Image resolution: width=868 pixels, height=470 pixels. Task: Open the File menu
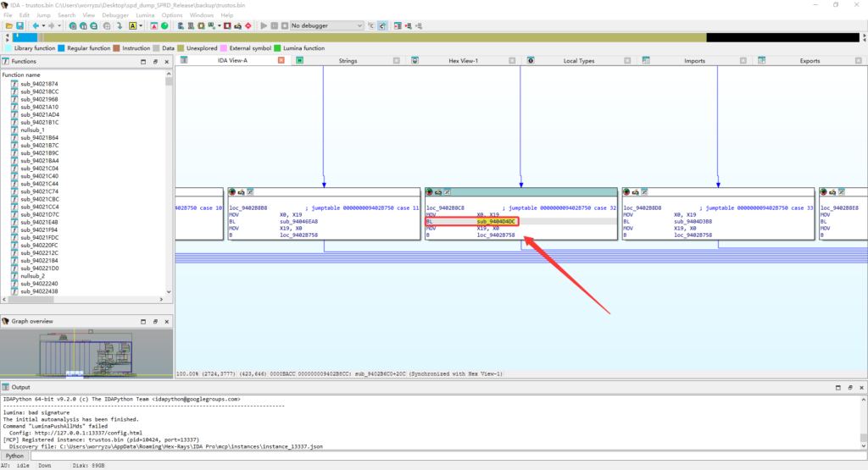click(x=8, y=15)
